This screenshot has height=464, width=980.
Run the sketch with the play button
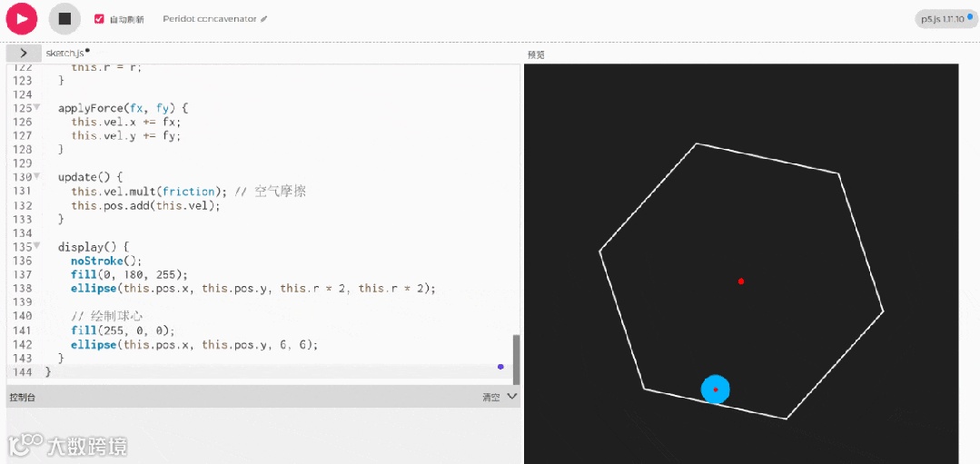(x=22, y=19)
